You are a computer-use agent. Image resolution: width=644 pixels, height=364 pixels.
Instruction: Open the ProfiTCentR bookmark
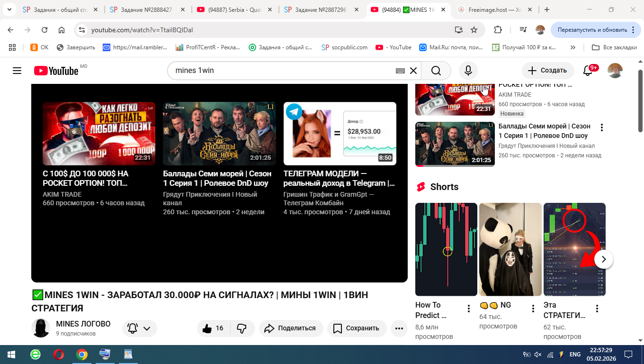point(208,47)
